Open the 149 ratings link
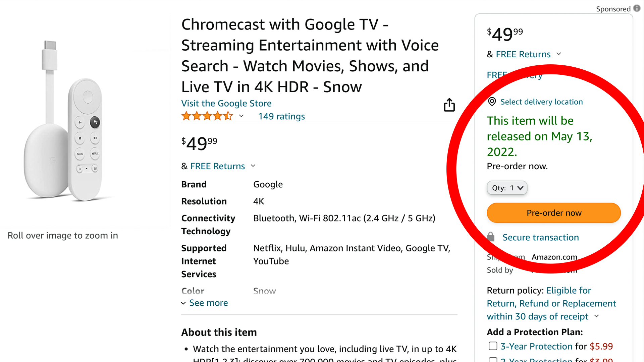The image size is (644, 362). [x=281, y=116]
